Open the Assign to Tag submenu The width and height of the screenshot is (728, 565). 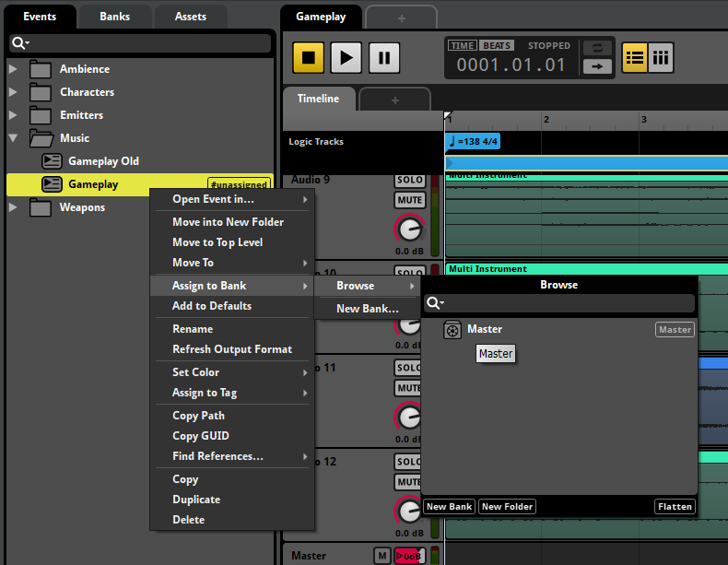click(x=232, y=393)
